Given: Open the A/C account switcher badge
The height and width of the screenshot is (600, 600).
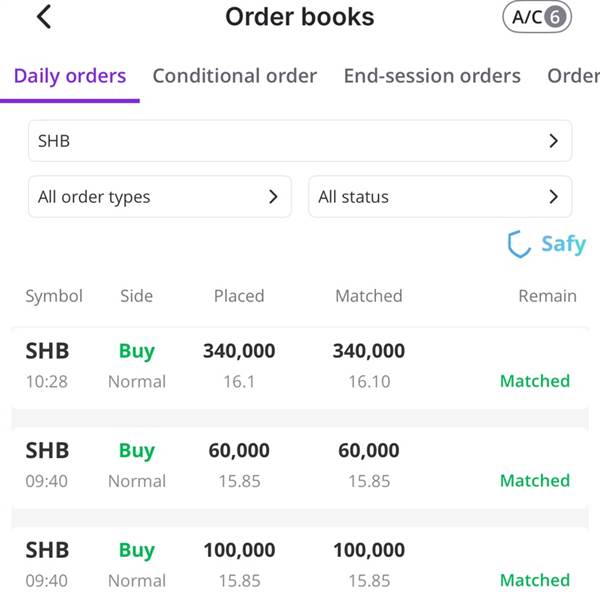Looking at the screenshot, I should [x=537, y=17].
